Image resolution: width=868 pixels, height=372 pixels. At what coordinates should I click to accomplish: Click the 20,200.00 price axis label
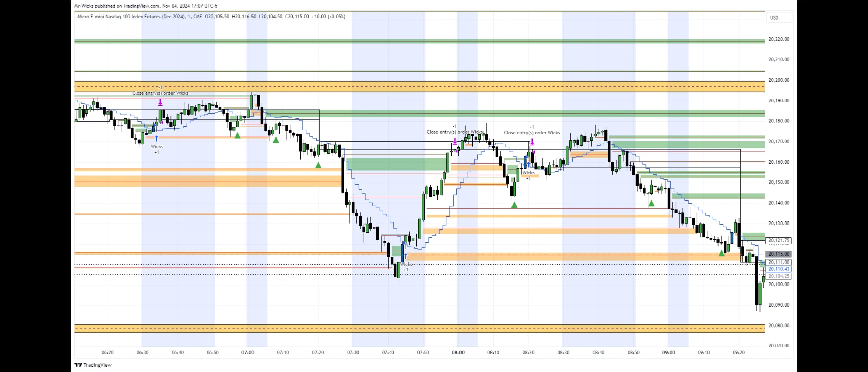779,80
